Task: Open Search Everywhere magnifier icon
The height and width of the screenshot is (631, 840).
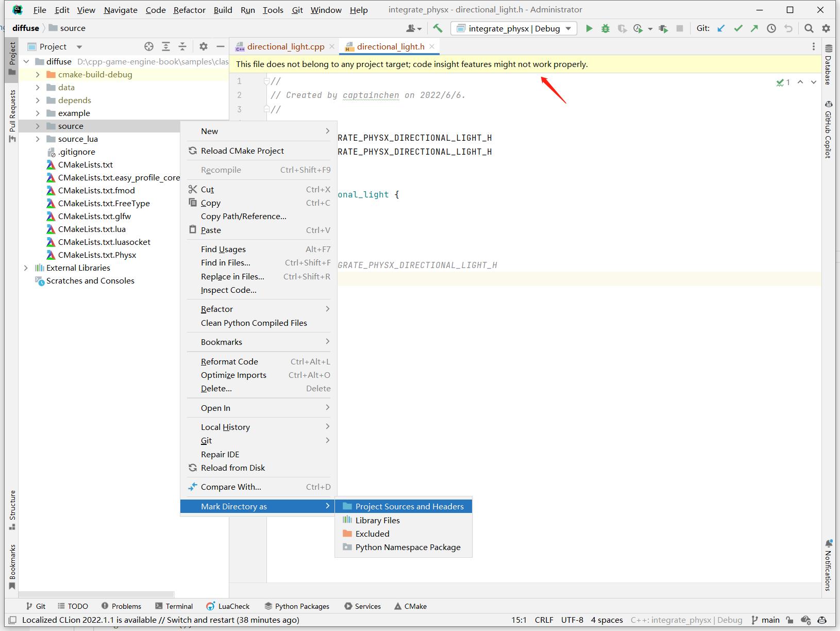Action: pos(809,28)
